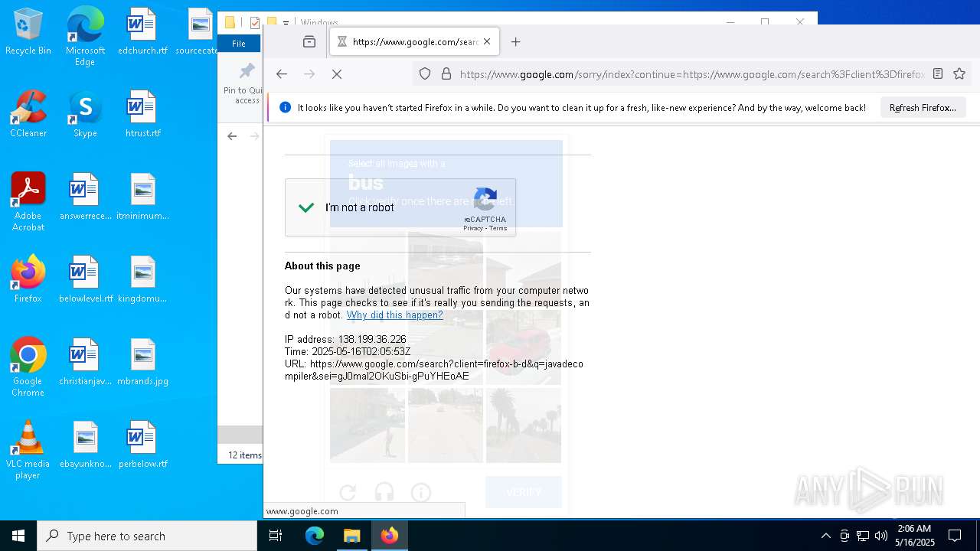Close the Google search tab

coord(487,42)
